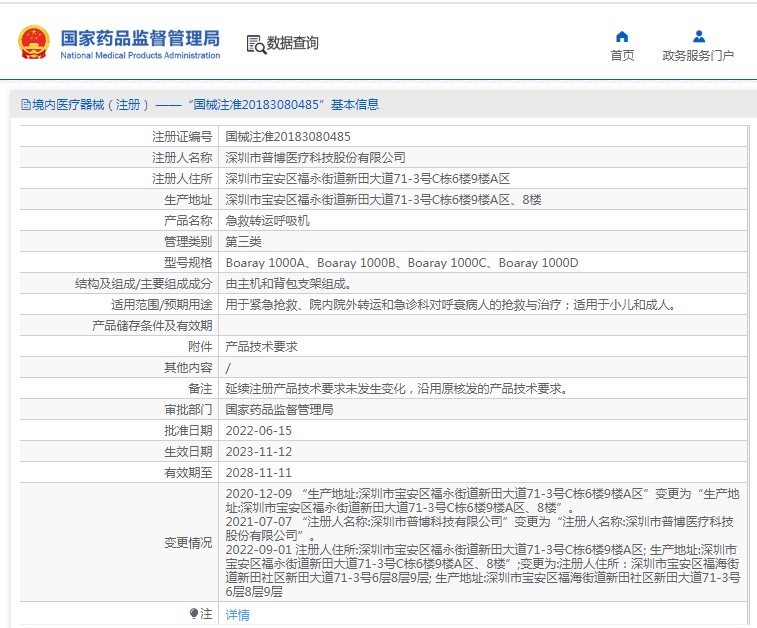
Task: Click the 注册证编号 label
Action: coord(182,137)
